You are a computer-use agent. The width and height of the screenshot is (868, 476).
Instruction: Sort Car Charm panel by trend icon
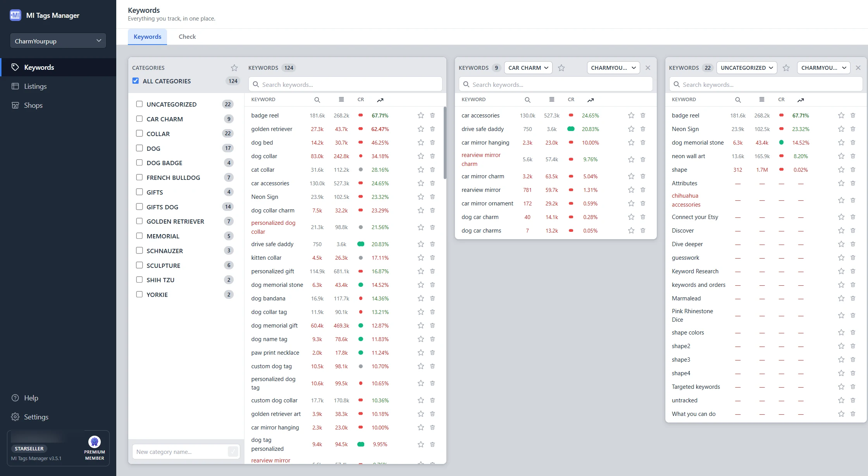(591, 100)
